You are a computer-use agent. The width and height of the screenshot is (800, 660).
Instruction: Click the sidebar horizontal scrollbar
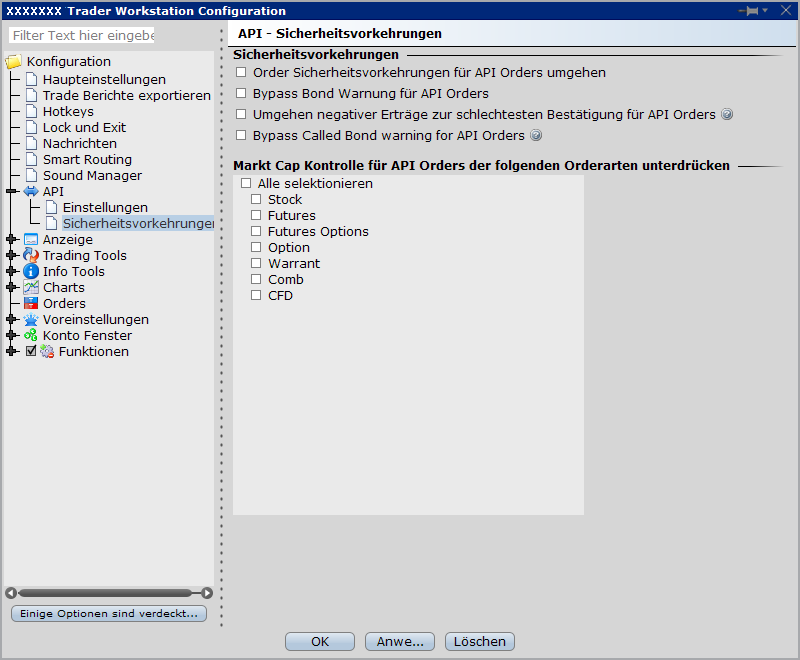tap(108, 593)
